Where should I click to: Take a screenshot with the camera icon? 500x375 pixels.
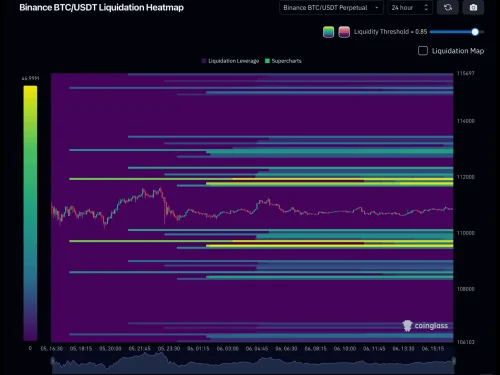tap(473, 7)
